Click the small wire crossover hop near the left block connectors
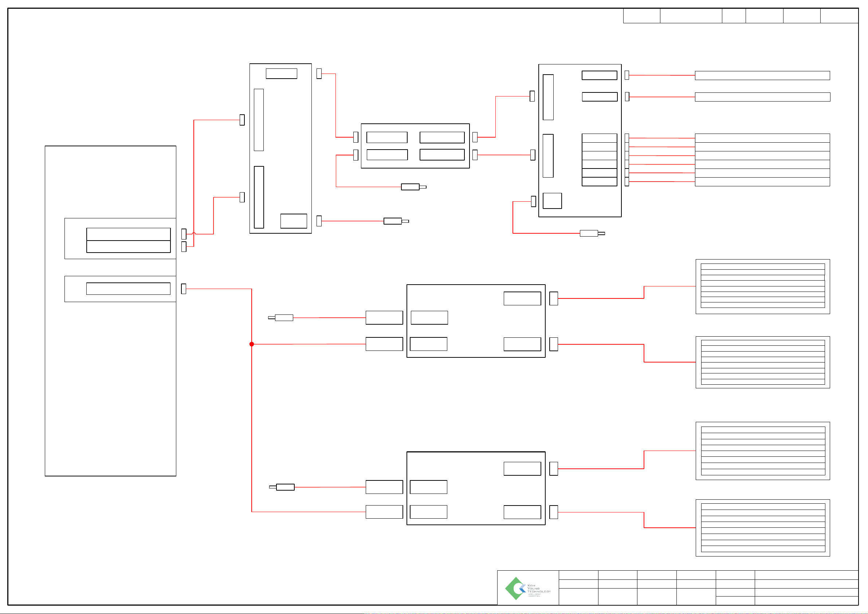 coord(194,234)
